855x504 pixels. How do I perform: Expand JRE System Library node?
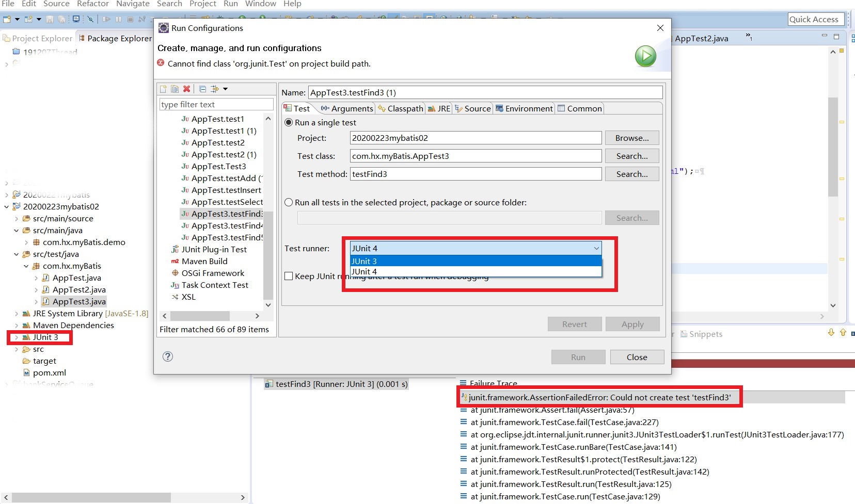(17, 314)
